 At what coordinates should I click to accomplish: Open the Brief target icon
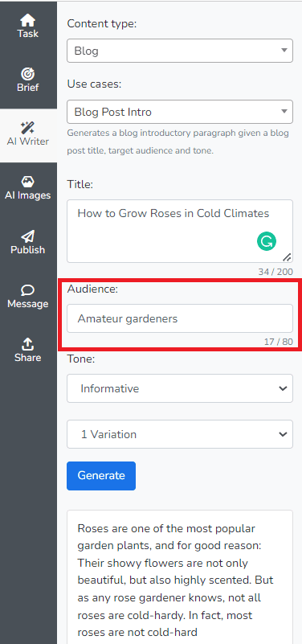[28, 74]
